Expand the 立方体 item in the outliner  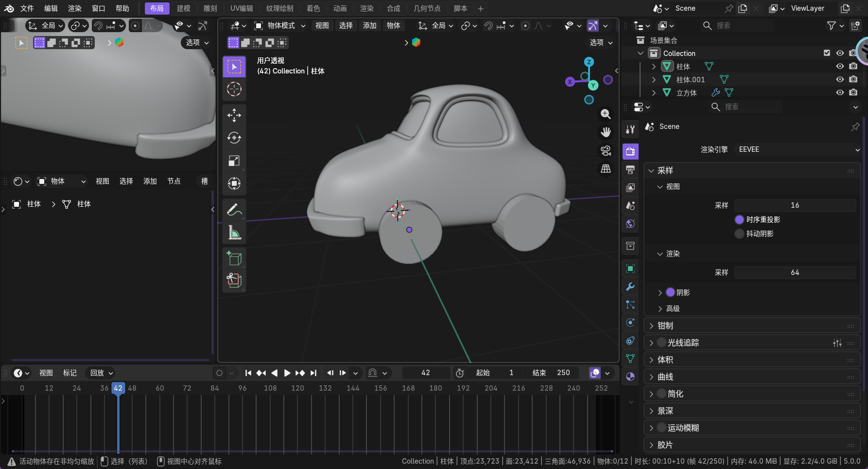click(654, 92)
